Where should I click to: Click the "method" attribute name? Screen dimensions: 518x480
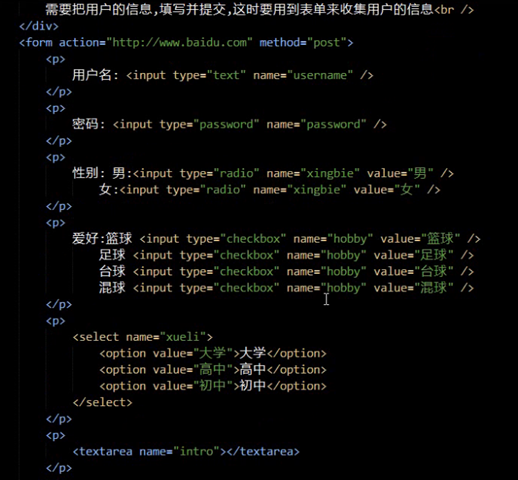coord(280,43)
